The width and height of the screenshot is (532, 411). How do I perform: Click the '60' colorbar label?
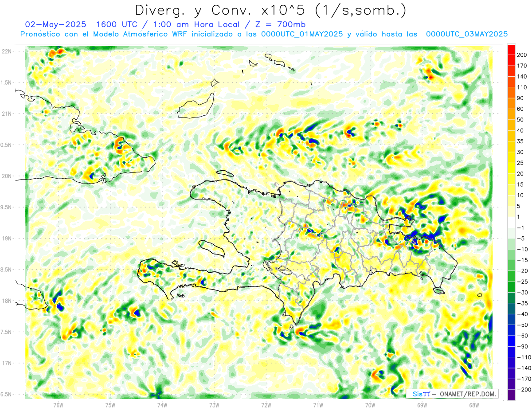coord(520,109)
